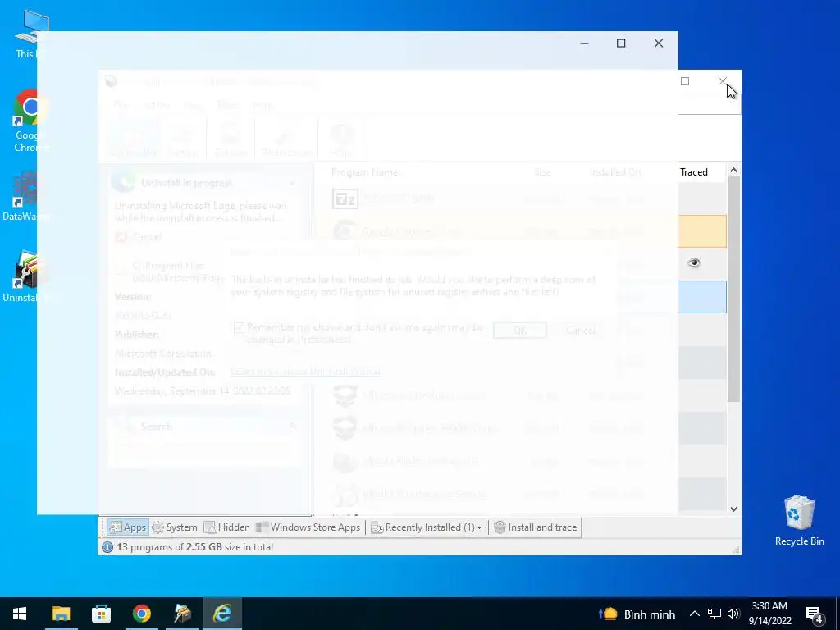Image resolution: width=840 pixels, height=630 pixels.
Task: Open the notification center icon
Action: coord(815,614)
